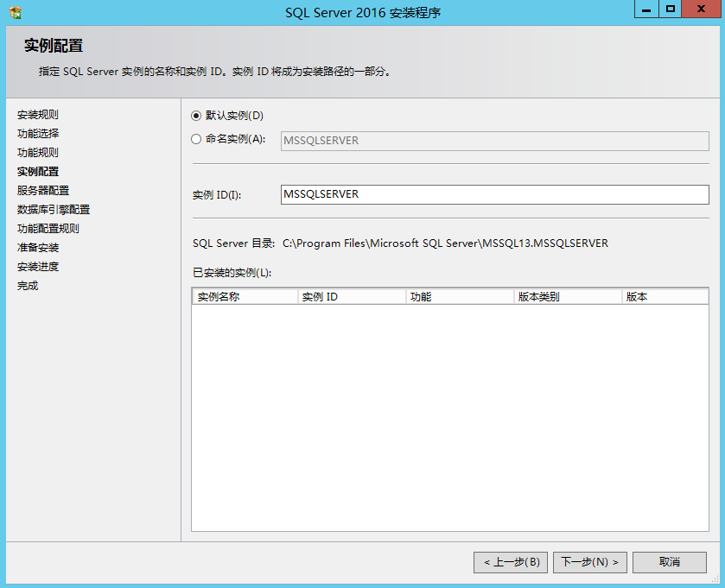Open 数据库引擎配置 step in sidebar

coord(54,209)
